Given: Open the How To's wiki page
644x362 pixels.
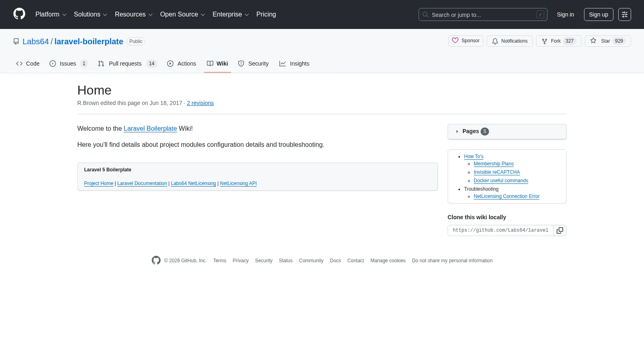Looking at the screenshot, I should pyautogui.click(x=473, y=156).
